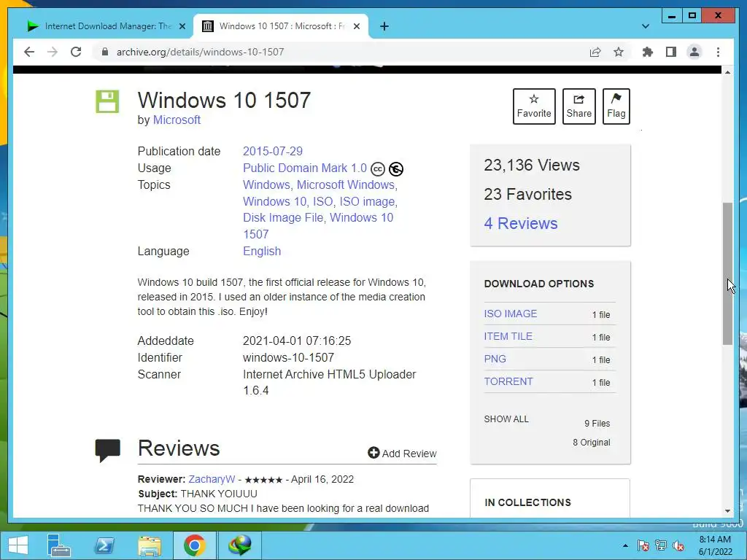Launch PowerShell from the taskbar
The height and width of the screenshot is (560, 747).
point(104,545)
